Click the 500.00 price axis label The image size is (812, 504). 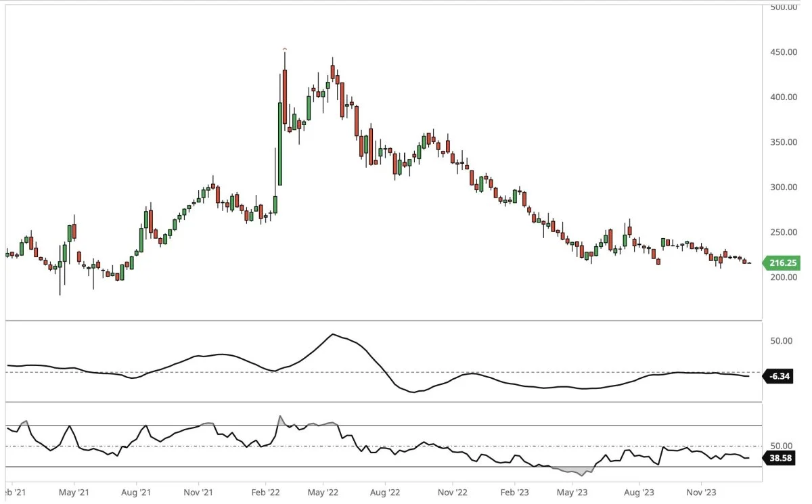pos(783,7)
